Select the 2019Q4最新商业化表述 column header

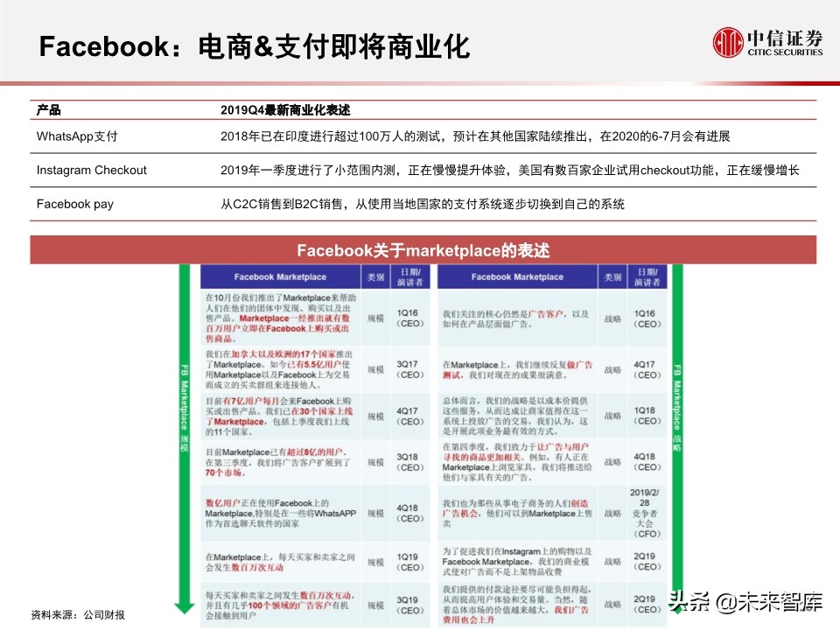tap(284, 111)
